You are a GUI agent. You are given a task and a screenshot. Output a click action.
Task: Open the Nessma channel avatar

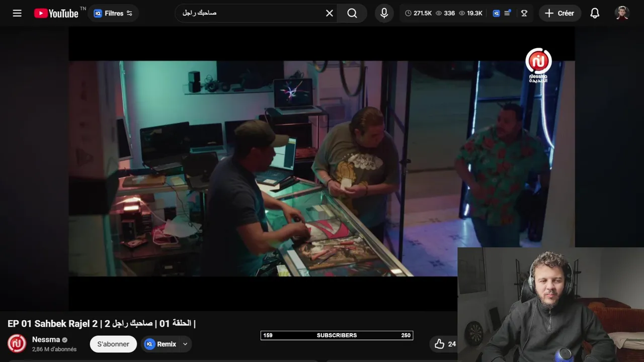coord(17,344)
